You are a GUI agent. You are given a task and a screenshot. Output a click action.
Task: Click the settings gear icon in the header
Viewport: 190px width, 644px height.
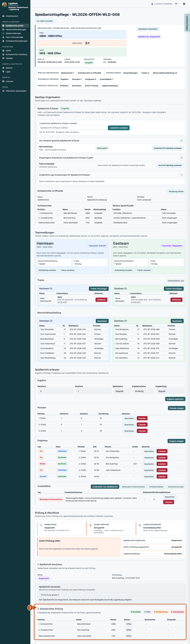[184, 4]
